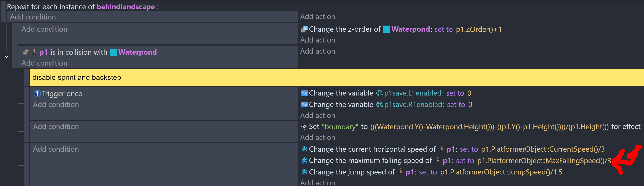Click Add condition below the p1 collision condition
This screenshot has width=644, height=186.
click(x=44, y=63)
